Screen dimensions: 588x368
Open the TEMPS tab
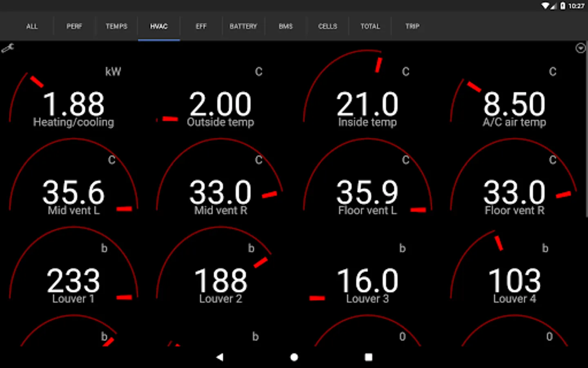click(x=117, y=26)
